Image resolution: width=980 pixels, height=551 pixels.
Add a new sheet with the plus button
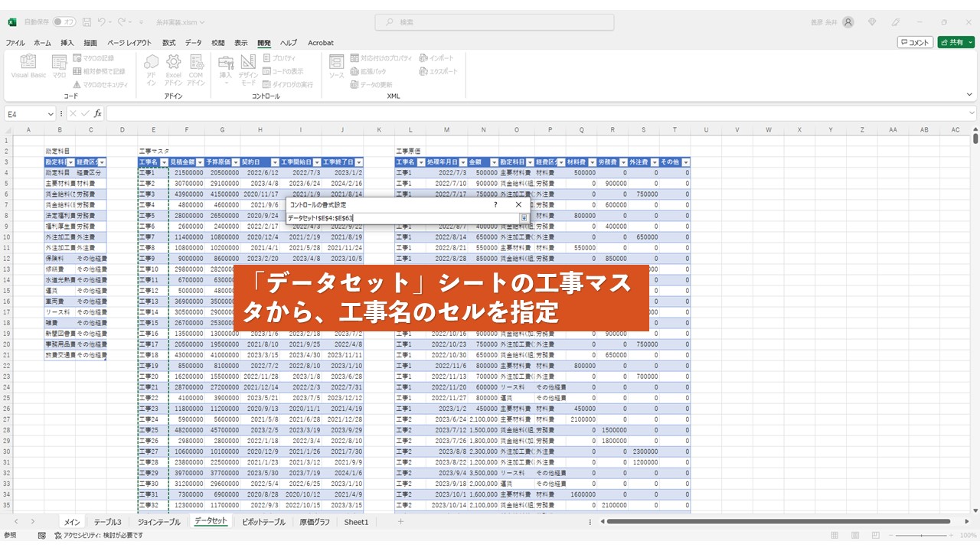click(400, 522)
